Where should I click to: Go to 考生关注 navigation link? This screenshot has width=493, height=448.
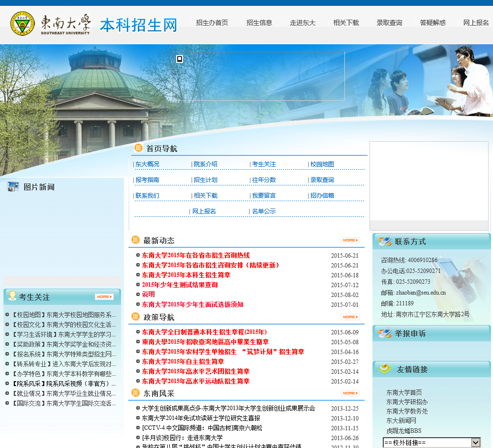264,164
